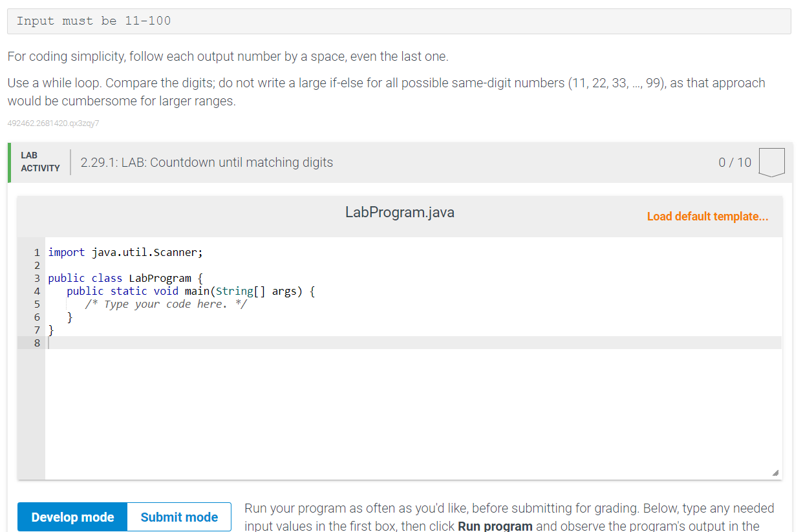
Task: Place cursor on the Type your code comment
Action: point(166,304)
